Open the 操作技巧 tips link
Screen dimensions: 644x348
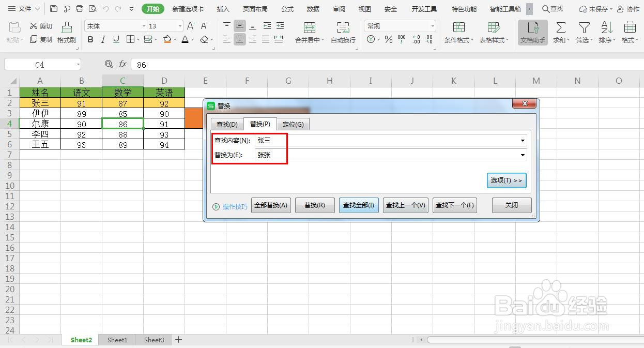(x=231, y=206)
